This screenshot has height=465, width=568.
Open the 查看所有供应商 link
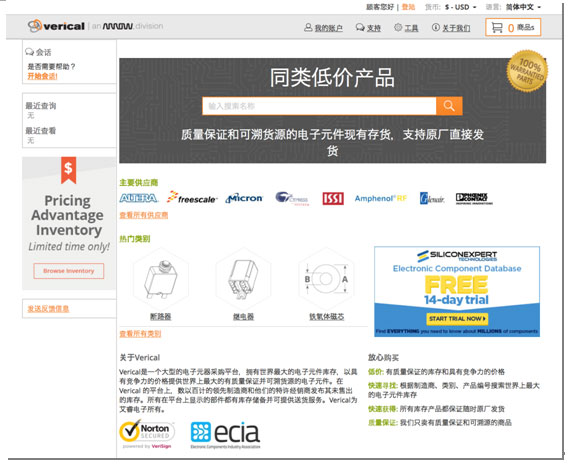pyautogui.click(x=144, y=215)
